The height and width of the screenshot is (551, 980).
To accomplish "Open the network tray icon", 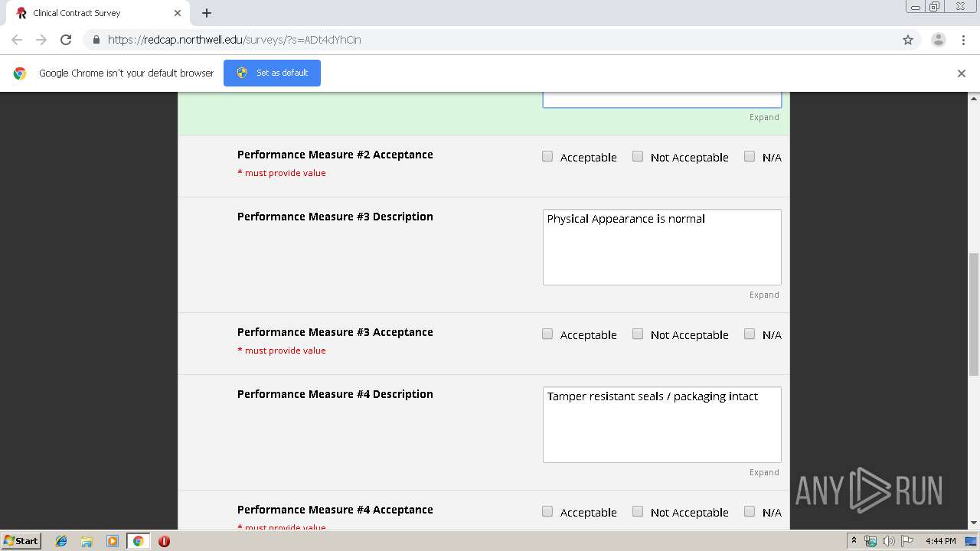I will coord(871,541).
